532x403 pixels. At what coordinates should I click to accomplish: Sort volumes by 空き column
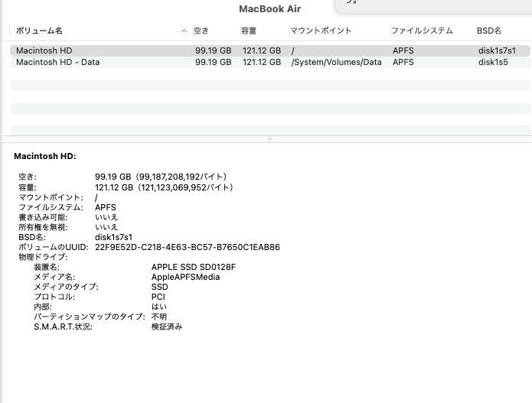(202, 31)
